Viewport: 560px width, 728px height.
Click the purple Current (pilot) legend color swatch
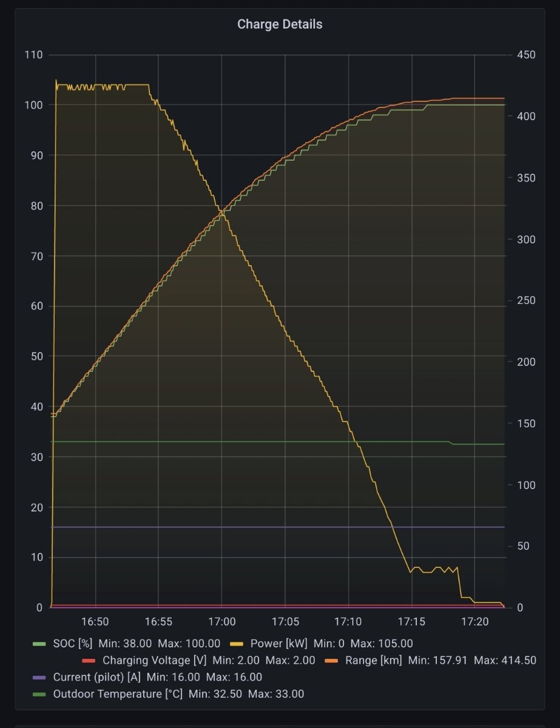(x=39, y=677)
